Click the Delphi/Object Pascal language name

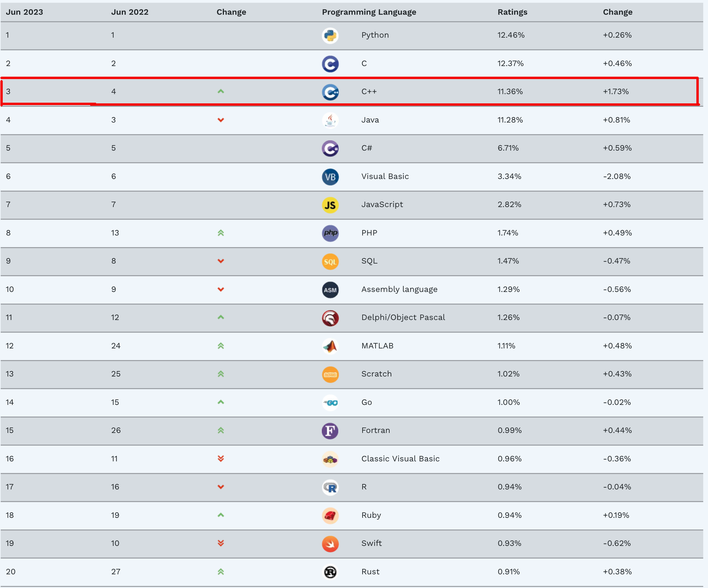pos(403,318)
